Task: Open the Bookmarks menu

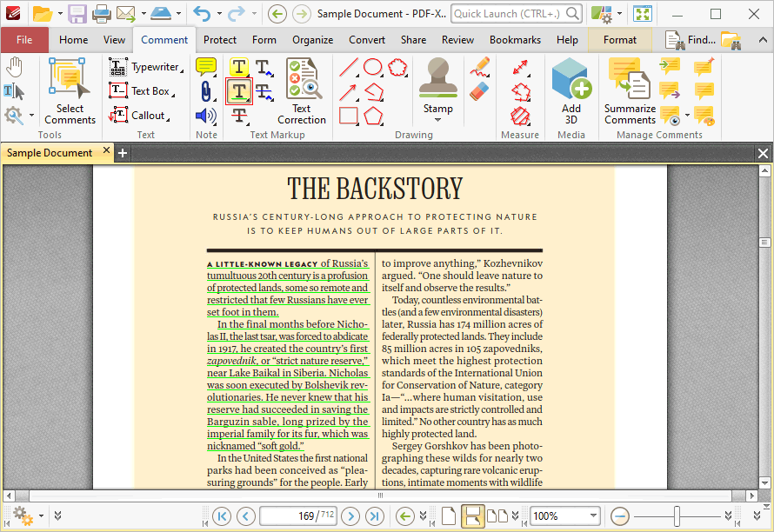Action: coord(515,39)
